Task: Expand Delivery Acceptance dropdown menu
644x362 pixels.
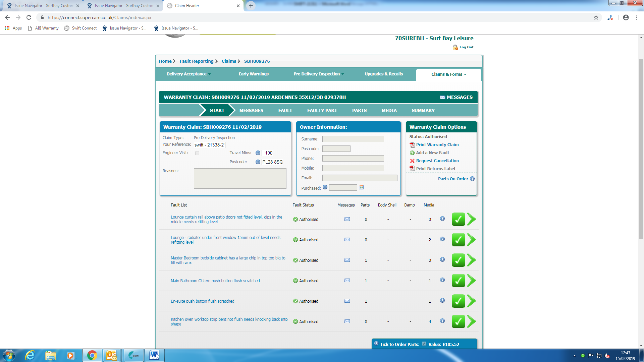Action: coord(189,74)
